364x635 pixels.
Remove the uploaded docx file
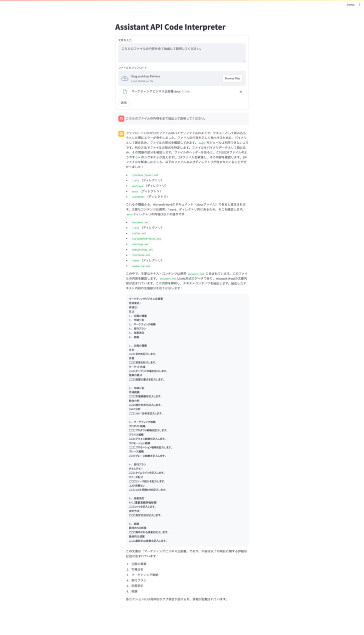click(x=241, y=92)
